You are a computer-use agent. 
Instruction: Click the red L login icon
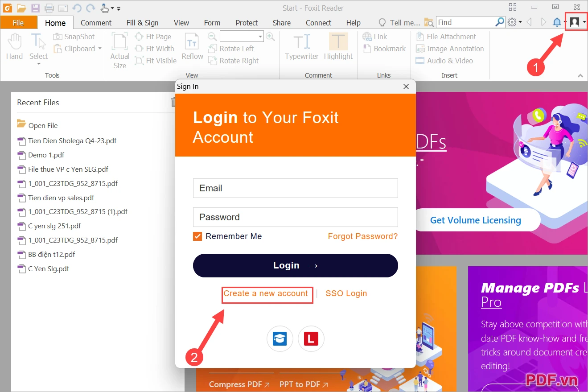tap(311, 339)
